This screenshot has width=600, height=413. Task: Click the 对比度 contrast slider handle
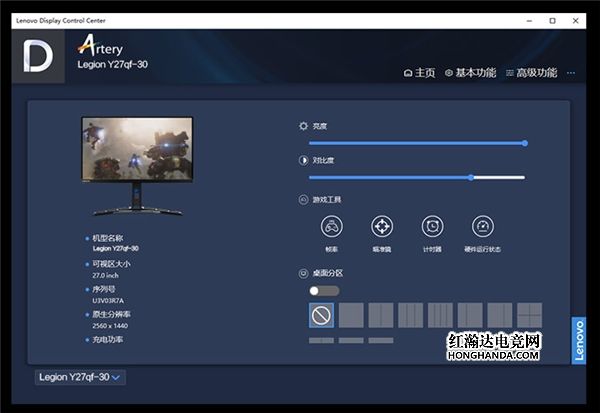(471, 177)
